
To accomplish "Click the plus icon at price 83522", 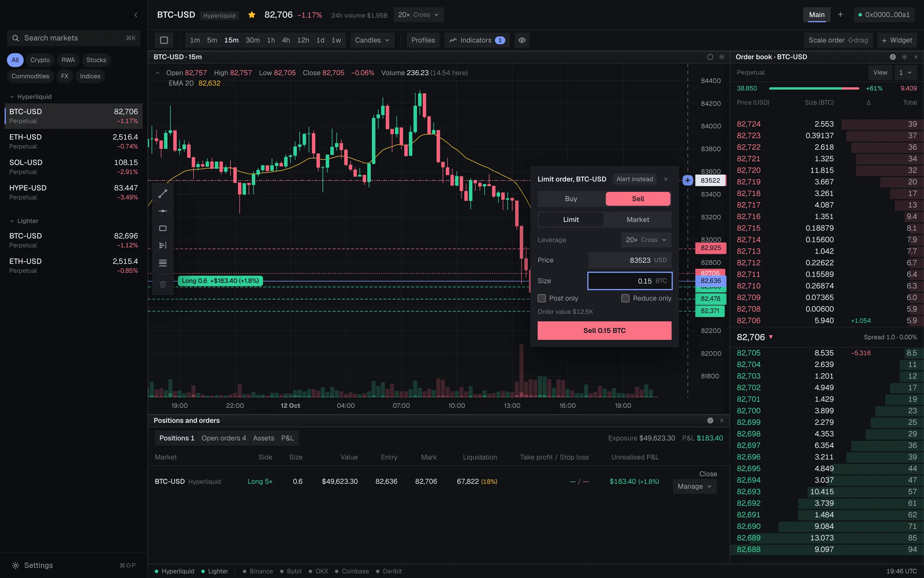I will (688, 180).
